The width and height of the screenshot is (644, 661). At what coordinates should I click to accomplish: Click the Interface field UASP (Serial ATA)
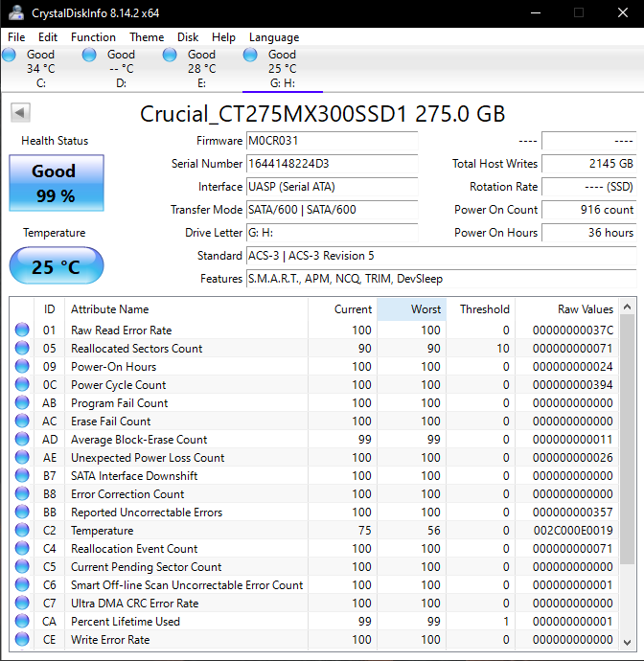point(332,187)
